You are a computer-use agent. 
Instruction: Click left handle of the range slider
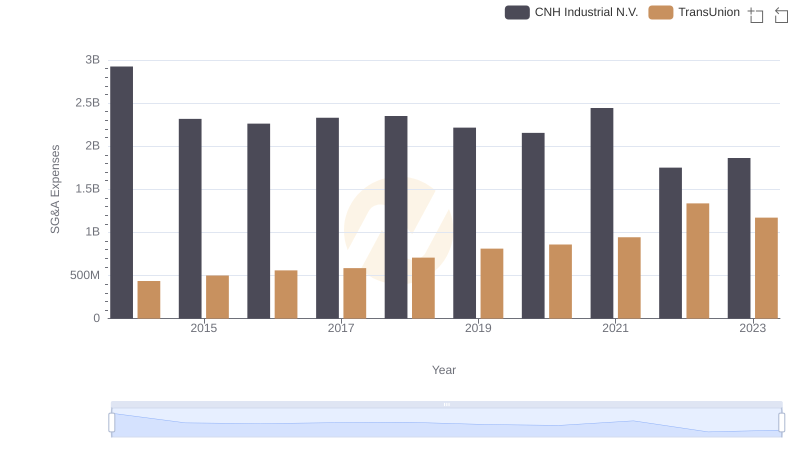(x=112, y=423)
